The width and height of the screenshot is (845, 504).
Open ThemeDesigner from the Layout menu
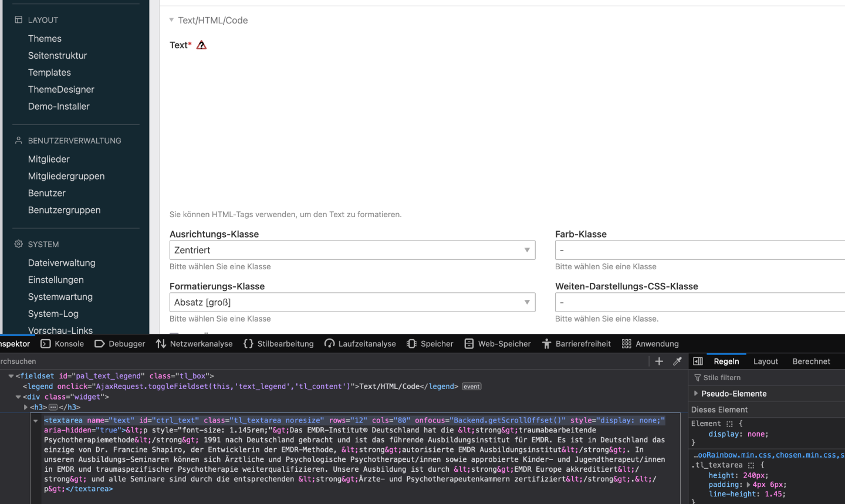point(61,89)
